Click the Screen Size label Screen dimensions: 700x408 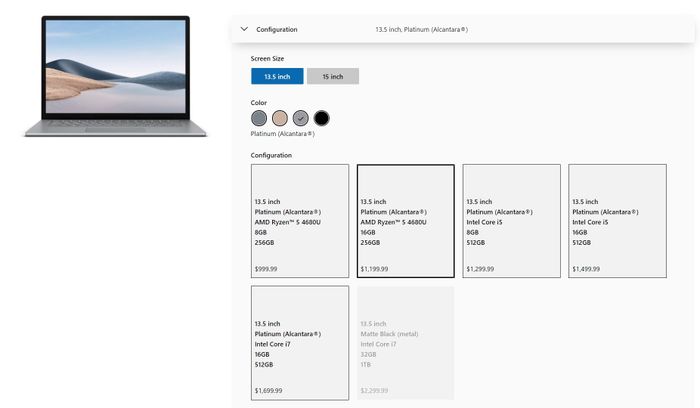[267, 58]
